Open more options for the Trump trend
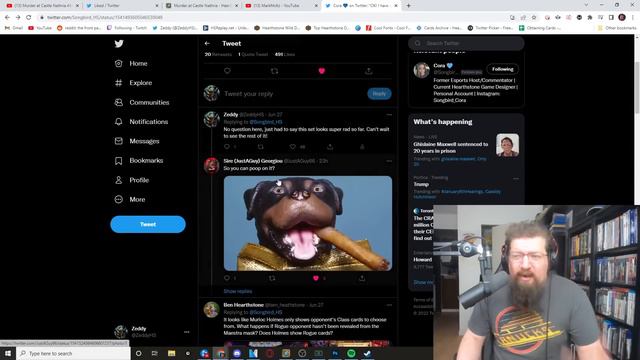 pos(516,178)
